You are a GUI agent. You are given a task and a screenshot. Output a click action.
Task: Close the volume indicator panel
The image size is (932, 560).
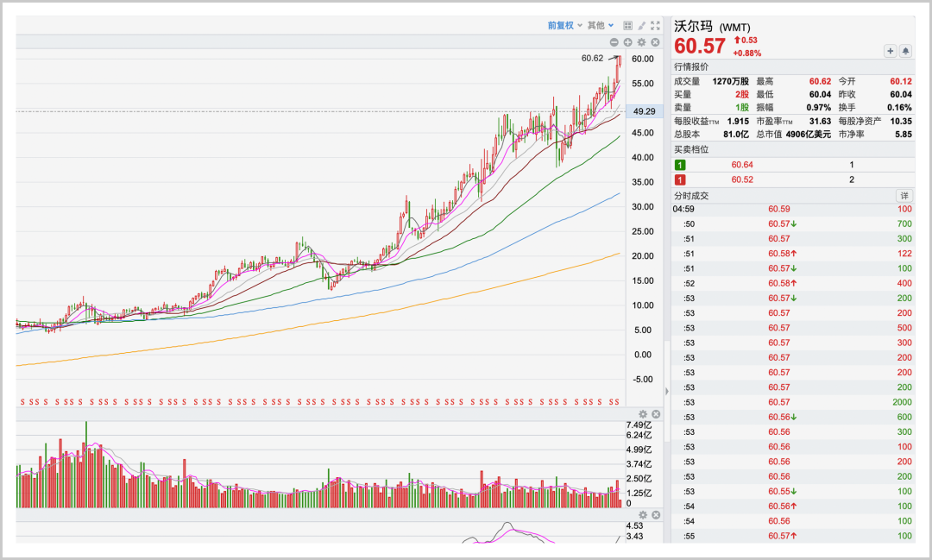[655, 414]
